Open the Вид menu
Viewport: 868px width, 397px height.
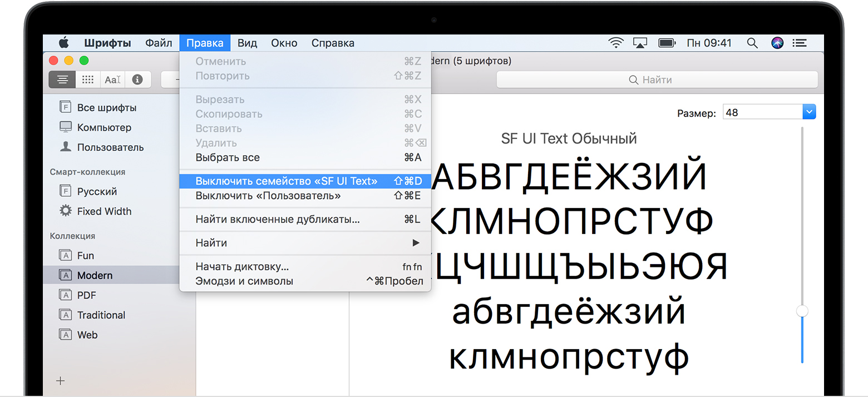point(247,43)
